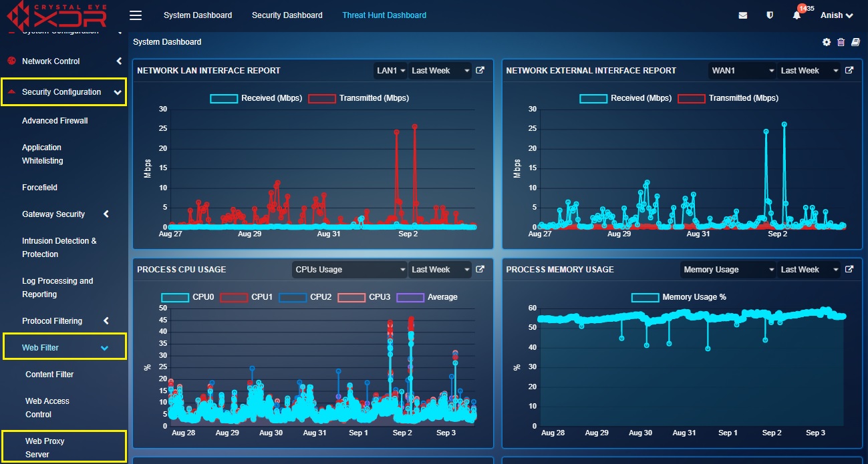The height and width of the screenshot is (464, 868).
Task: Go to Advanced Firewall page
Action: 55,121
